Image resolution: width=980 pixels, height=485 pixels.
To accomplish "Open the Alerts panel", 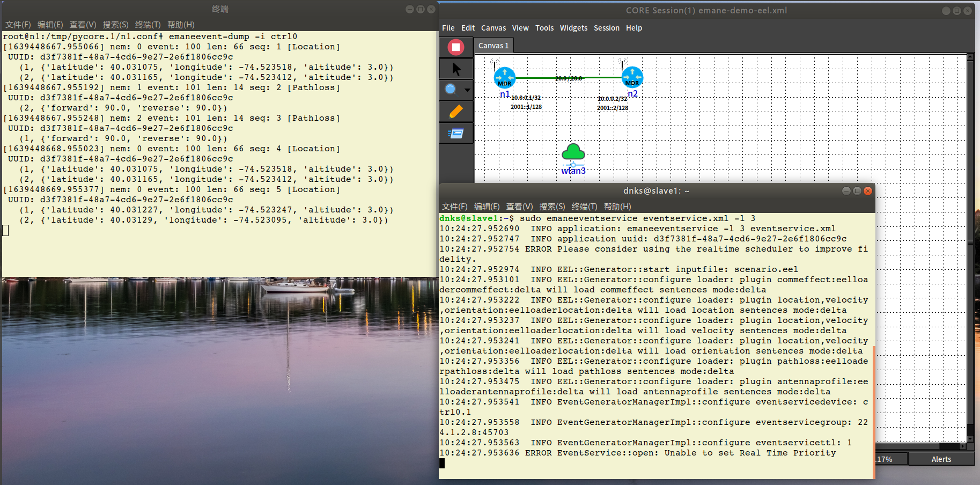I will pyautogui.click(x=941, y=459).
